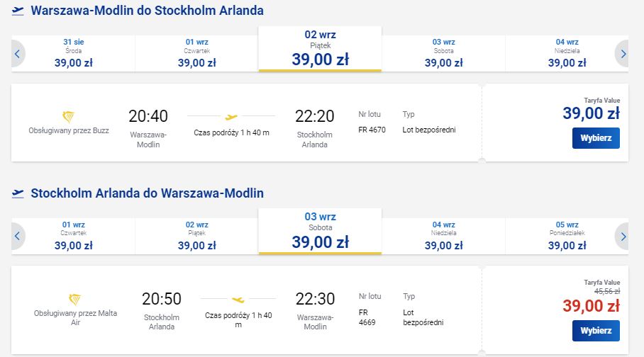The height and width of the screenshot is (357, 644).
Task: Show later return dates with right arrow
Action: click(622, 236)
